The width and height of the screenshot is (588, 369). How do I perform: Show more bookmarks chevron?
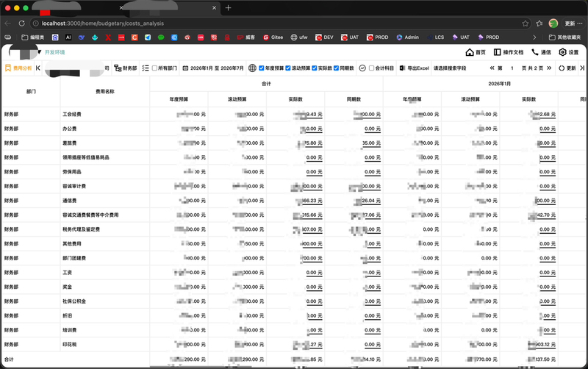[x=534, y=37]
